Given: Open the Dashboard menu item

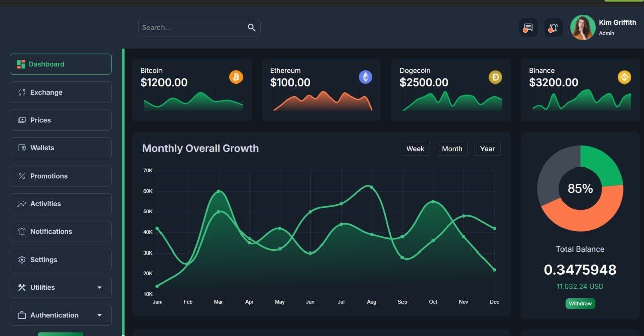Looking at the screenshot, I should (60, 64).
